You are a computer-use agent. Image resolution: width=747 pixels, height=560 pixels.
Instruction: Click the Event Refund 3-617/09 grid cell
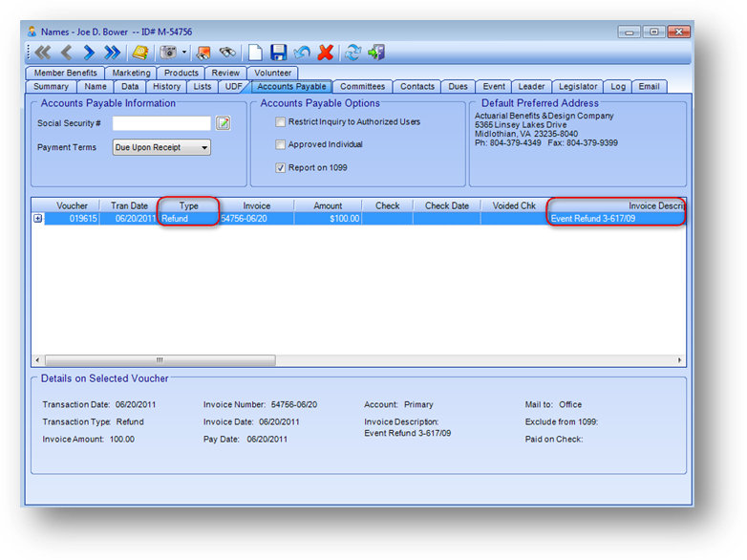(617, 218)
